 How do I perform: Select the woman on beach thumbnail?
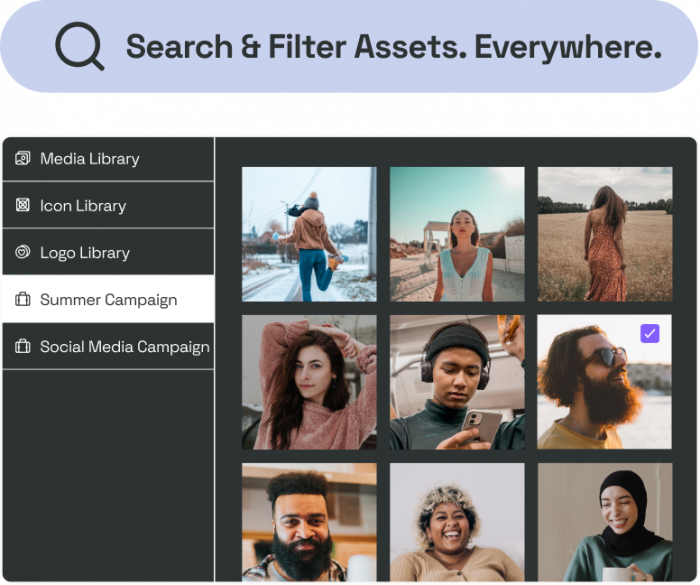pos(457,234)
